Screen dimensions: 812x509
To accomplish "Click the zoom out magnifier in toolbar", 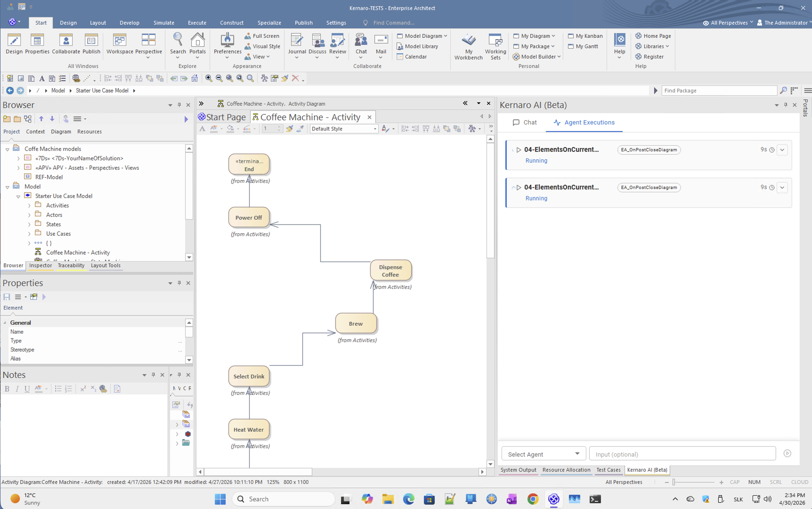I will click(219, 78).
